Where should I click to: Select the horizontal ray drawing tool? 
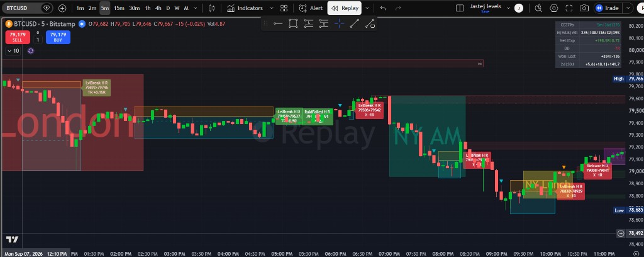(278, 23)
